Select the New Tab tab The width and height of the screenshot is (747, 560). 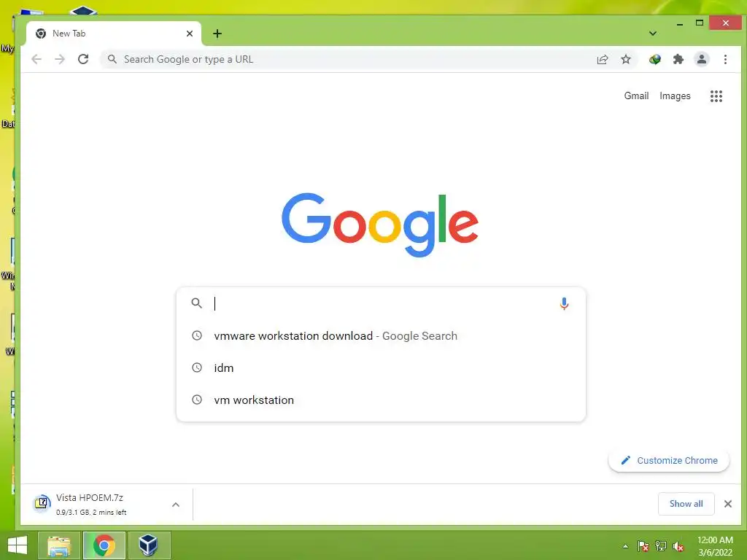point(114,34)
